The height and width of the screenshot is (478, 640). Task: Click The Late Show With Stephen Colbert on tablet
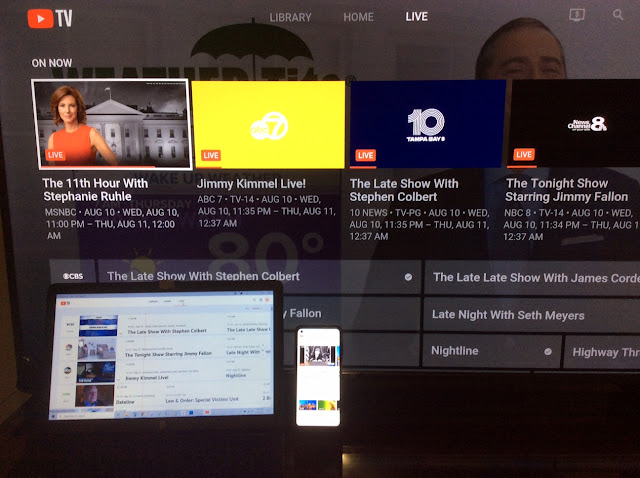click(x=167, y=331)
